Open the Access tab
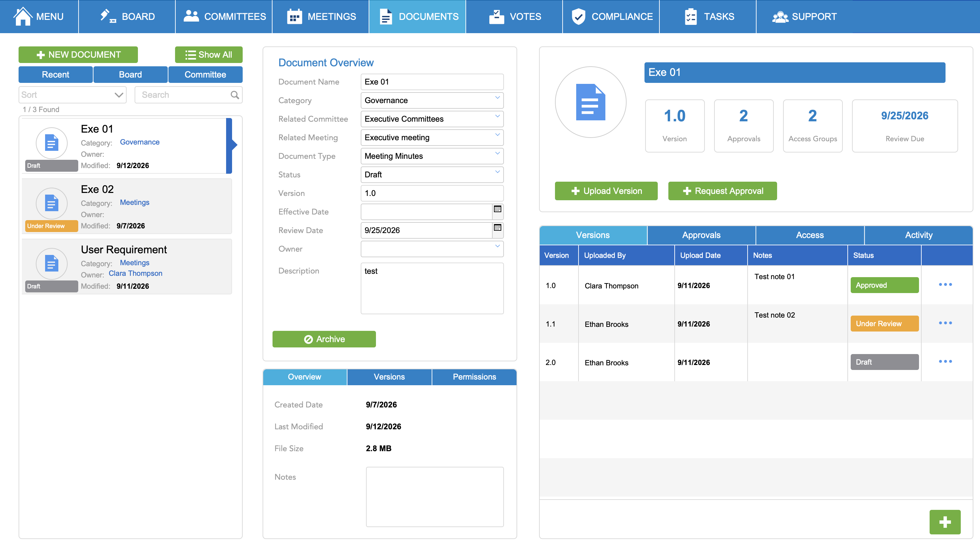Screen dimensions: 980x545 tap(810, 235)
